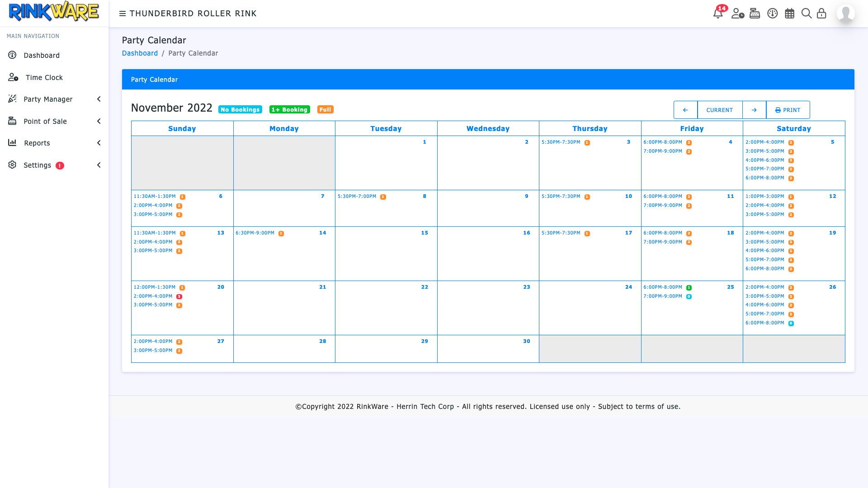Select day number 24 on the calendar
This screenshot has height=488, width=868.
(x=628, y=287)
